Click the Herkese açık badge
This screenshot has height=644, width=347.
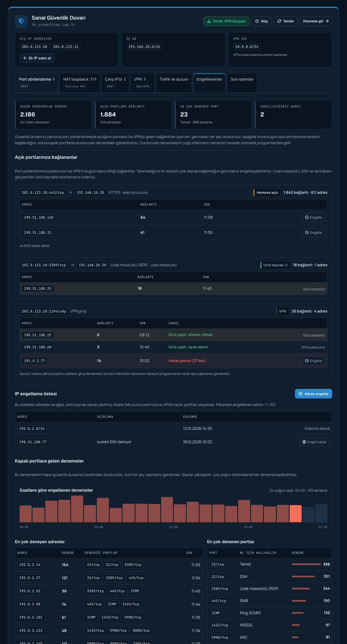(267, 193)
